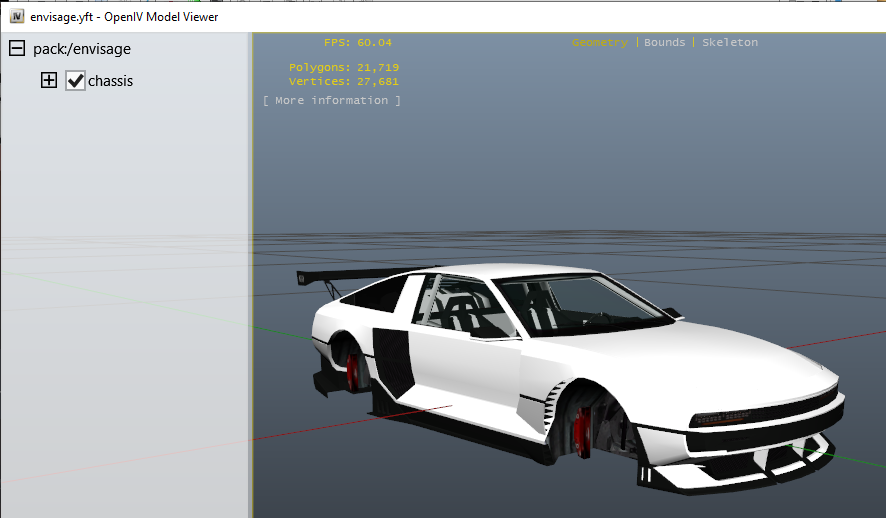Uncheck the chassis visibility checkbox
Viewport: 886px width, 518px height.
click(75, 80)
